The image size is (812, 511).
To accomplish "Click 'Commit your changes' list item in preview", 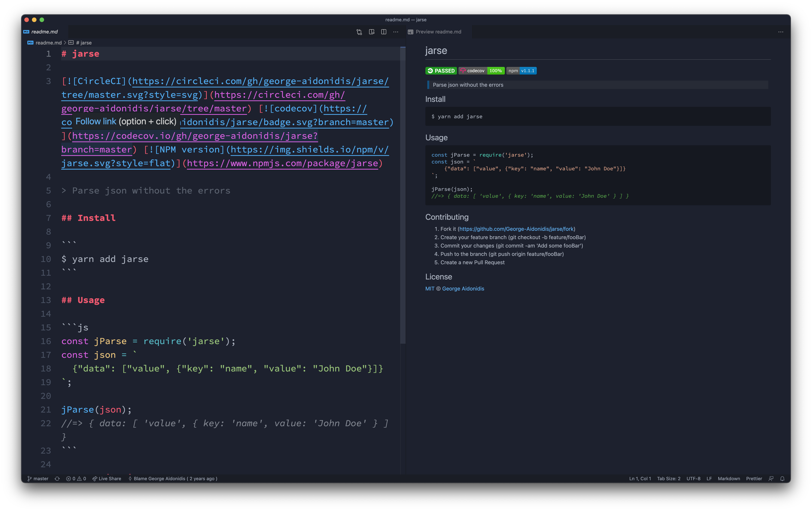I will [x=511, y=246].
